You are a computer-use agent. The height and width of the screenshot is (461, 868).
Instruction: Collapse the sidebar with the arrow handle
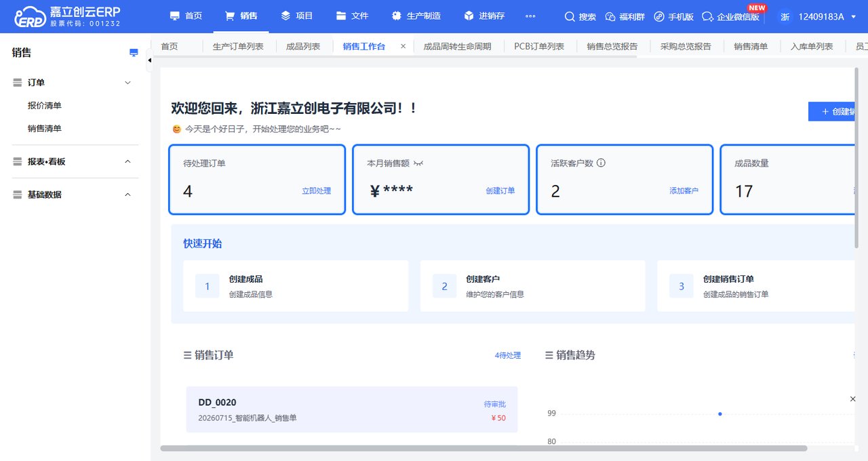149,60
